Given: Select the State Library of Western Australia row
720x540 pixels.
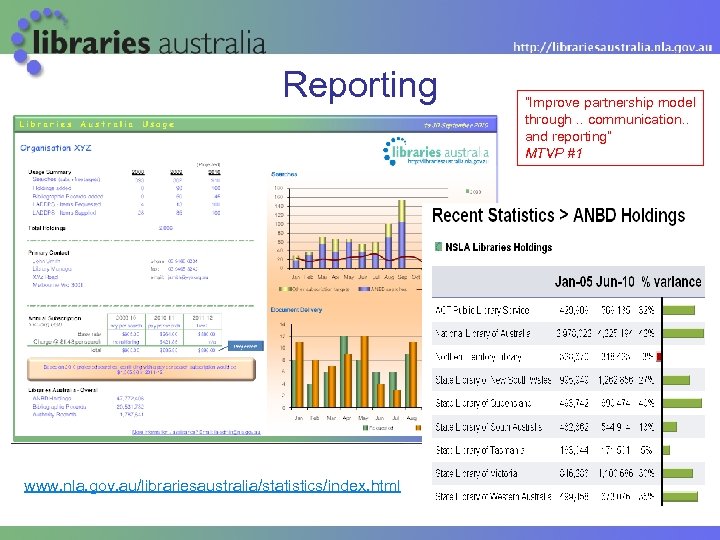Looking at the screenshot, I should (x=568, y=496).
